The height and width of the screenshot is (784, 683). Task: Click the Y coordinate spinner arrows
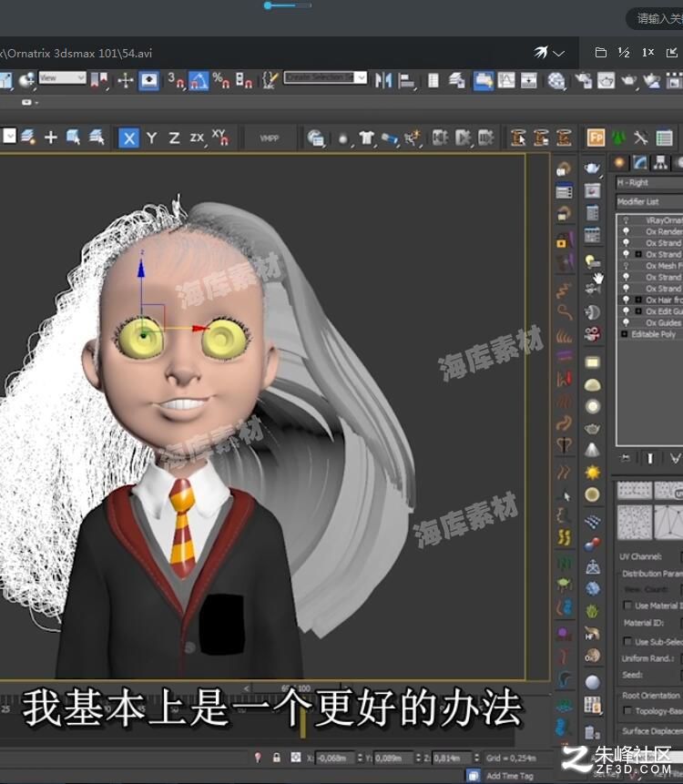point(419,759)
